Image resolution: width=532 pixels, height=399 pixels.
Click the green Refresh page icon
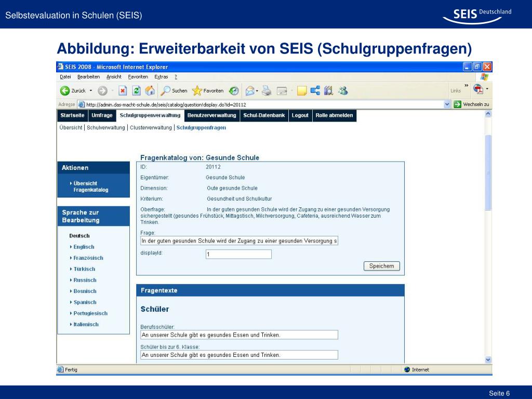click(x=137, y=90)
